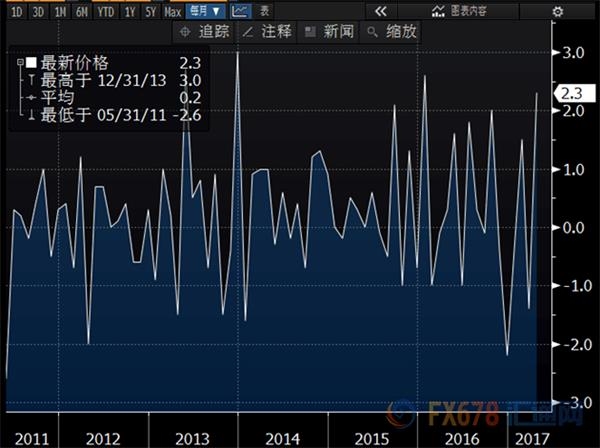Click the 2016 x-axis label
This screenshot has height=448, width=600.
click(462, 439)
